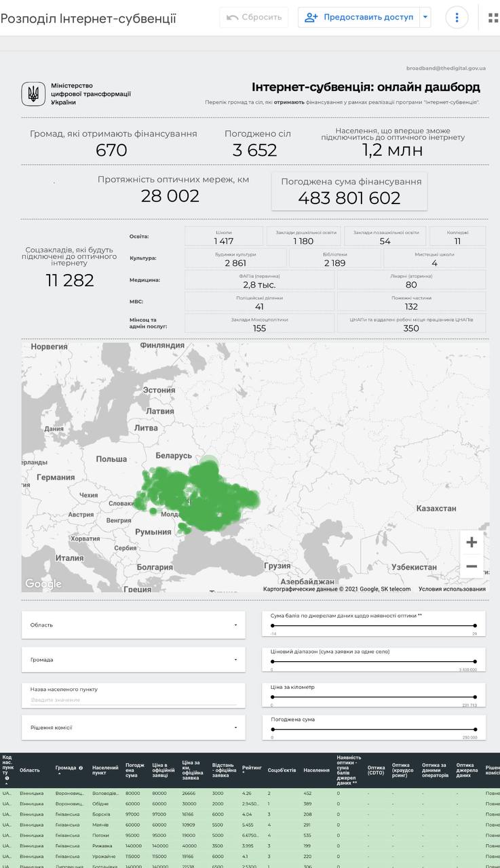Sort table by Населений пункт column header
The height and width of the screenshot is (868, 500).
click(105, 770)
